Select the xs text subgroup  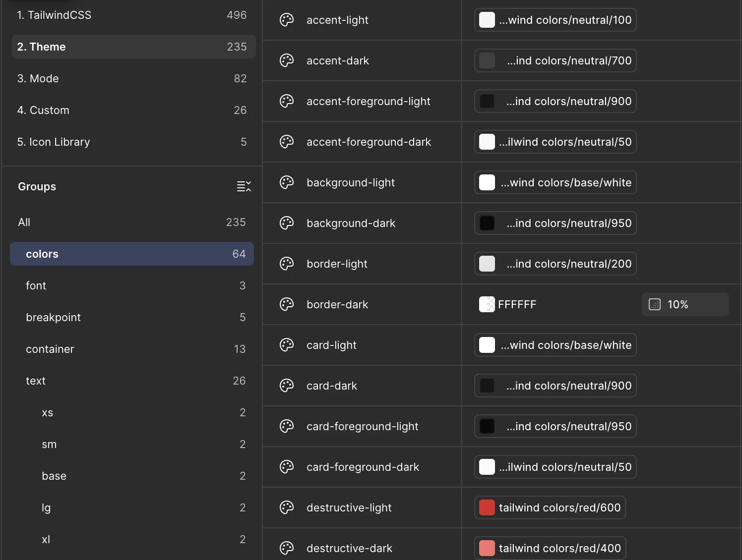[132, 412]
